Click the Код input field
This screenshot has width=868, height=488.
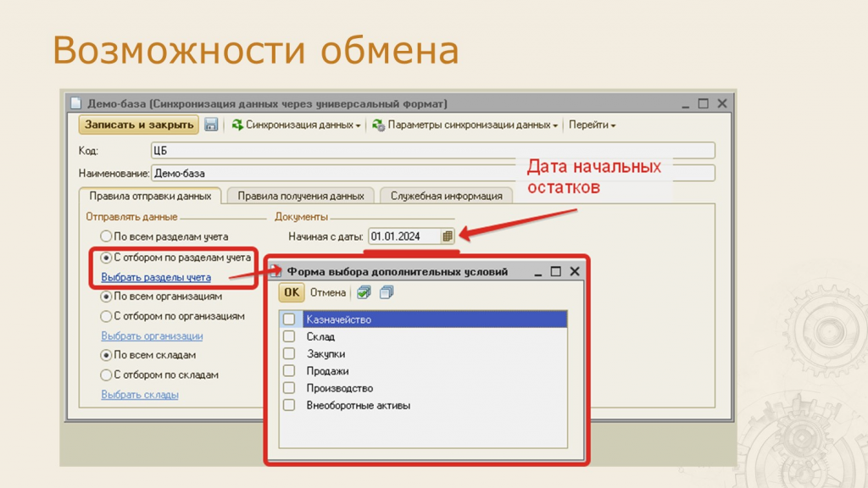point(433,151)
